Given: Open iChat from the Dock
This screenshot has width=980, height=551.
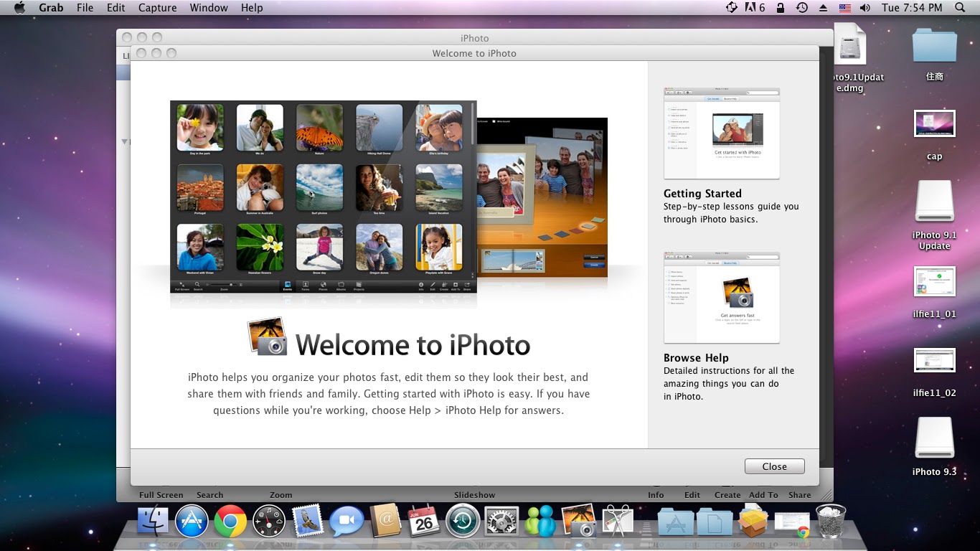Looking at the screenshot, I should (x=347, y=522).
